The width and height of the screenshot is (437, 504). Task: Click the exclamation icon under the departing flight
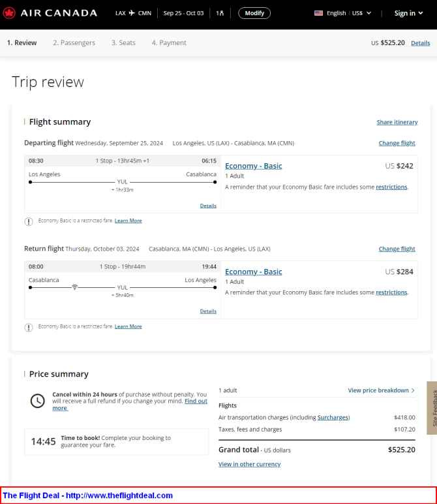[29, 221]
